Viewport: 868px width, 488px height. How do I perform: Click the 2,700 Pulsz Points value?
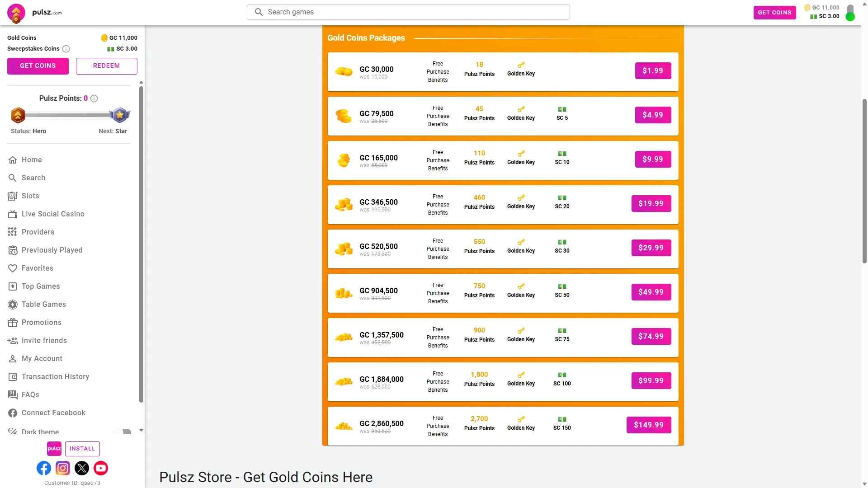479,419
